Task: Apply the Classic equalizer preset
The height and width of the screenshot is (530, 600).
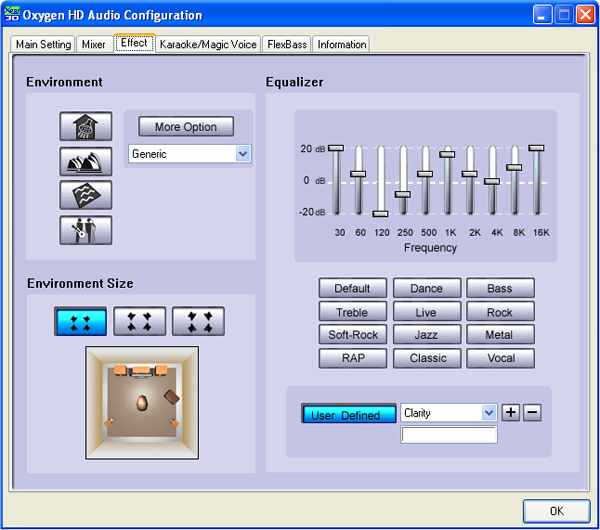Action: coord(427,358)
